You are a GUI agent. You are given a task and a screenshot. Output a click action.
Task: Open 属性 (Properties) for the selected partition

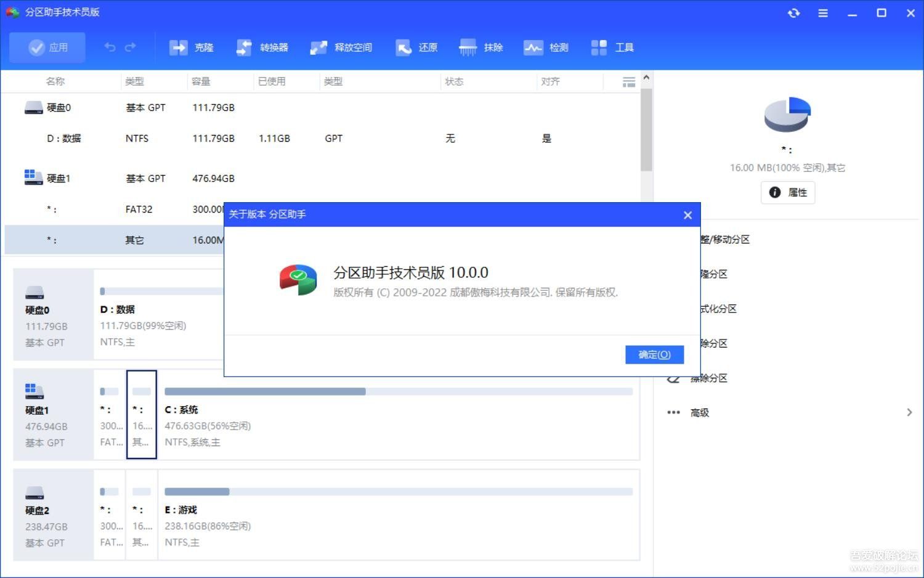point(788,192)
